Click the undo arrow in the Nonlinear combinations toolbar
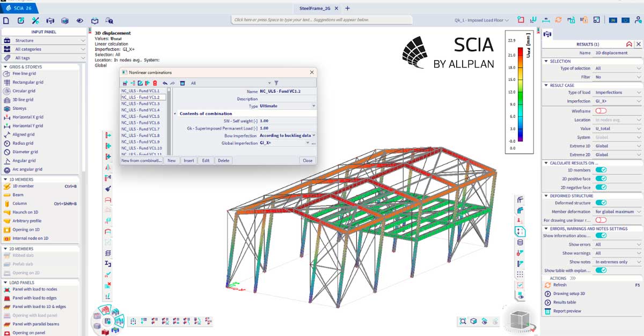This screenshot has height=336, width=644. (x=165, y=83)
